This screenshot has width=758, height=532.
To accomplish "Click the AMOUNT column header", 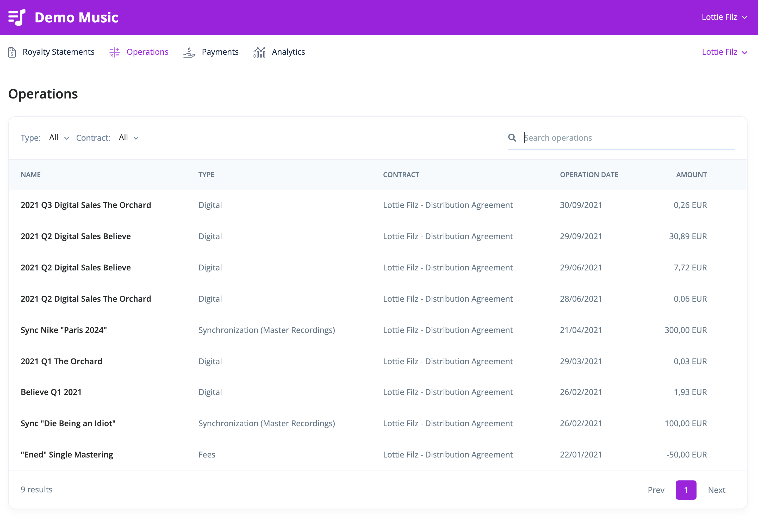I will [692, 175].
